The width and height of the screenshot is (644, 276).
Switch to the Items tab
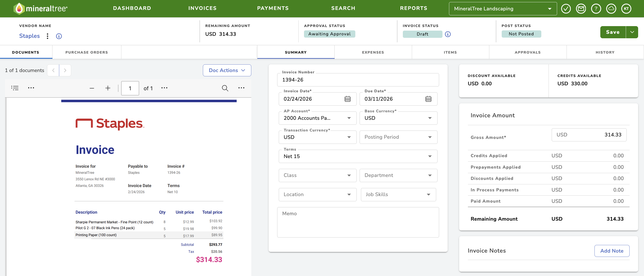pyautogui.click(x=450, y=52)
